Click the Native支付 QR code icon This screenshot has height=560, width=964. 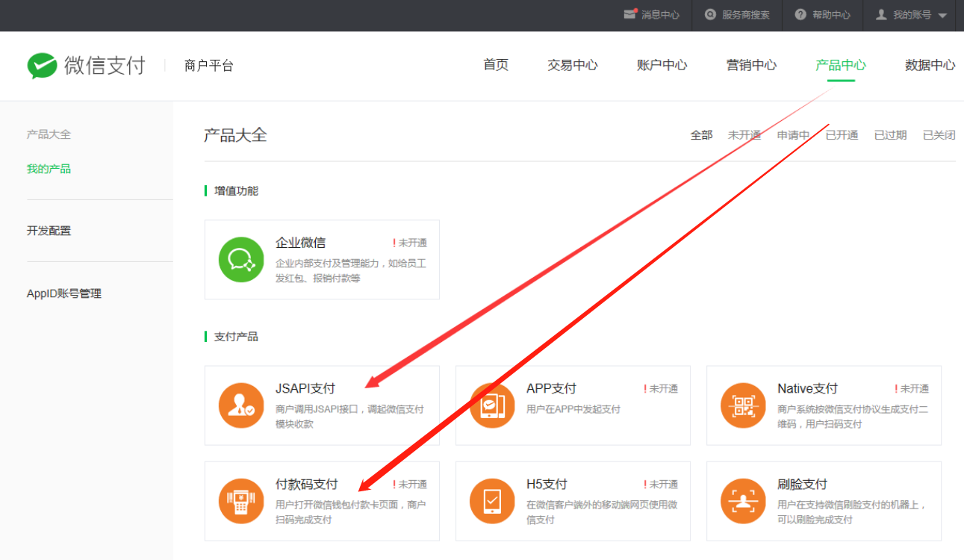(x=743, y=405)
